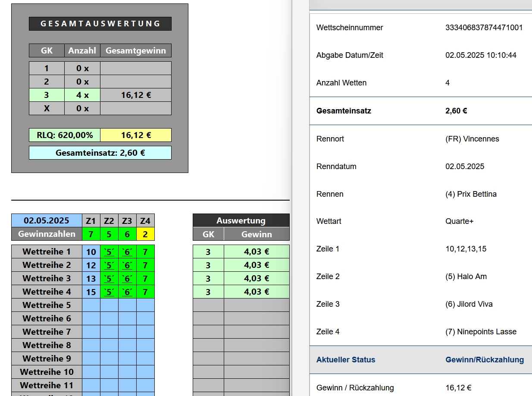Select the '(FR) Vincennes' race location

(x=472, y=139)
